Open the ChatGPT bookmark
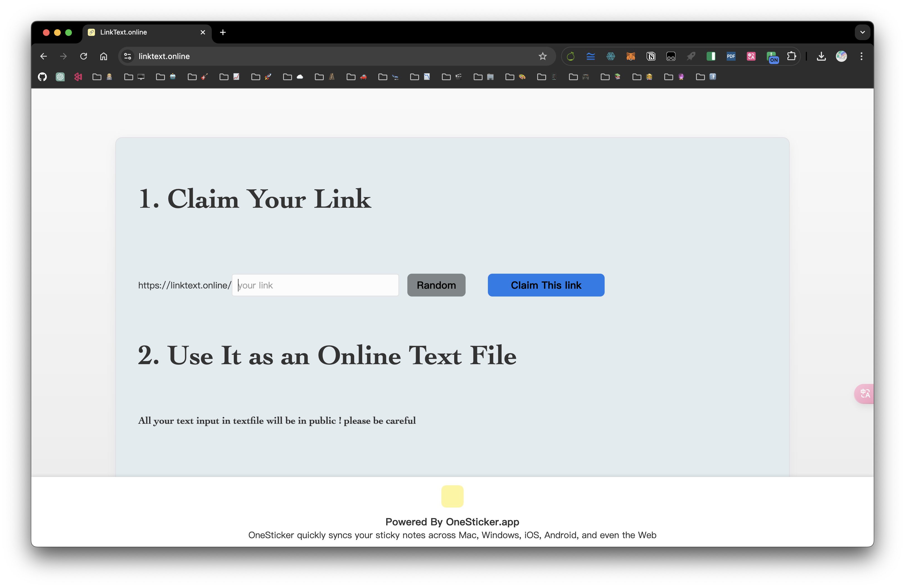 point(60,77)
